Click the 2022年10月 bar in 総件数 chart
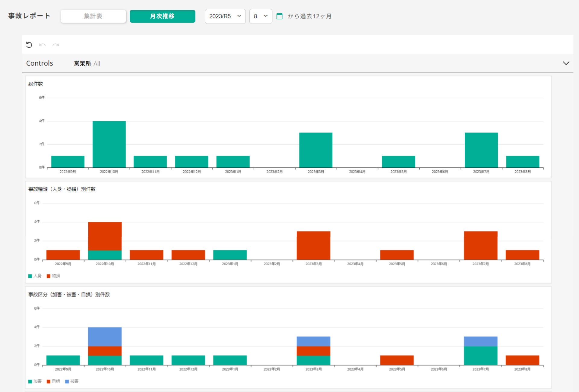Screen dimensions: 579x392 coord(109,144)
